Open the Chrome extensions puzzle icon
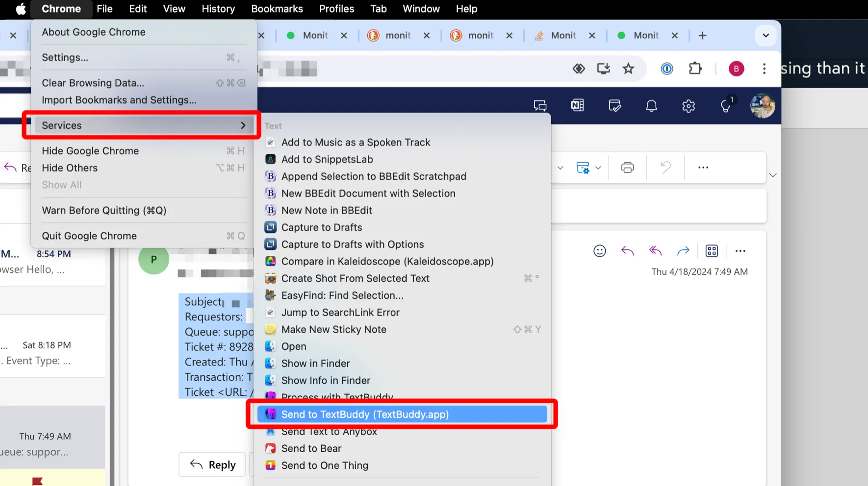868x486 pixels. pyautogui.click(x=695, y=69)
